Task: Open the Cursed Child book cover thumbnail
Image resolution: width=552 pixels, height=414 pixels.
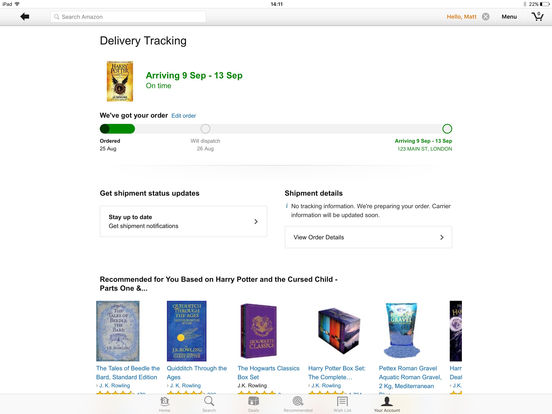Action: click(x=120, y=81)
